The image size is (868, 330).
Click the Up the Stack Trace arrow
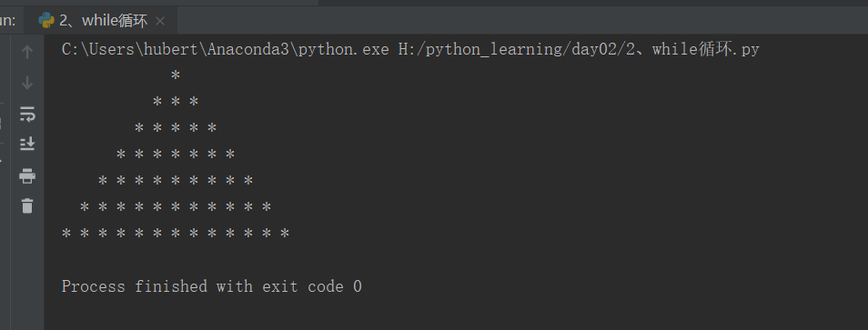(27, 52)
